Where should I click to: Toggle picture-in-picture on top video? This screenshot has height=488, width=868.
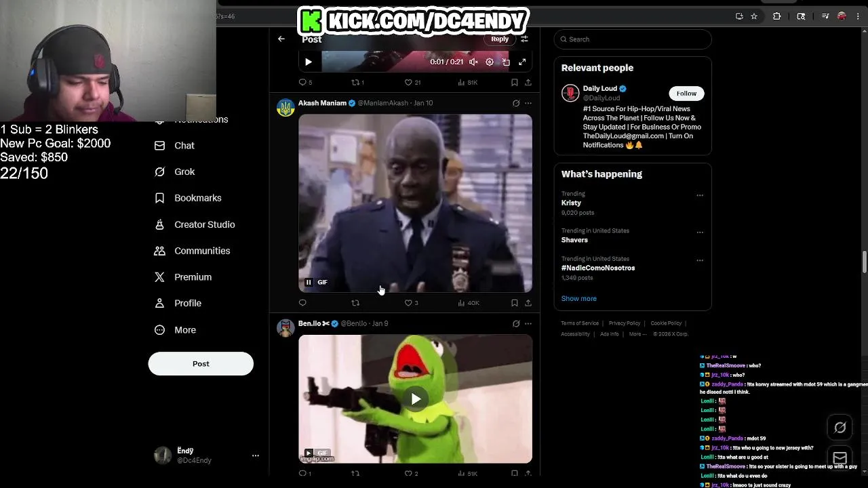coord(506,62)
